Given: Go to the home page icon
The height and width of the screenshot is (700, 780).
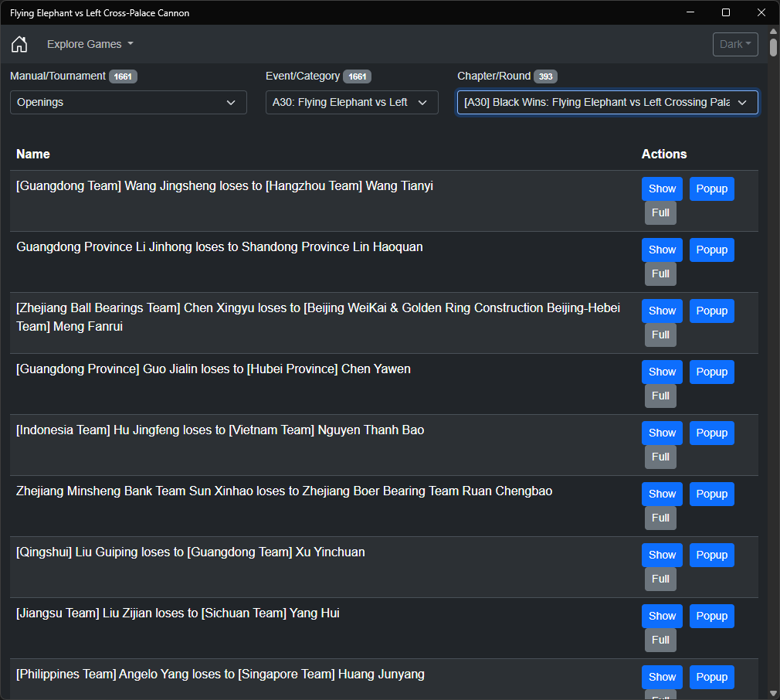Looking at the screenshot, I should [19, 44].
